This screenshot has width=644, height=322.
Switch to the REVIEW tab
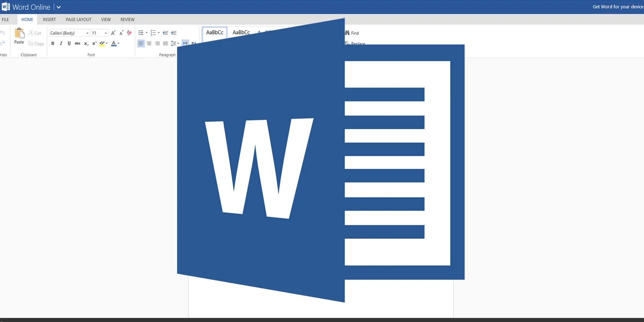tap(128, 20)
